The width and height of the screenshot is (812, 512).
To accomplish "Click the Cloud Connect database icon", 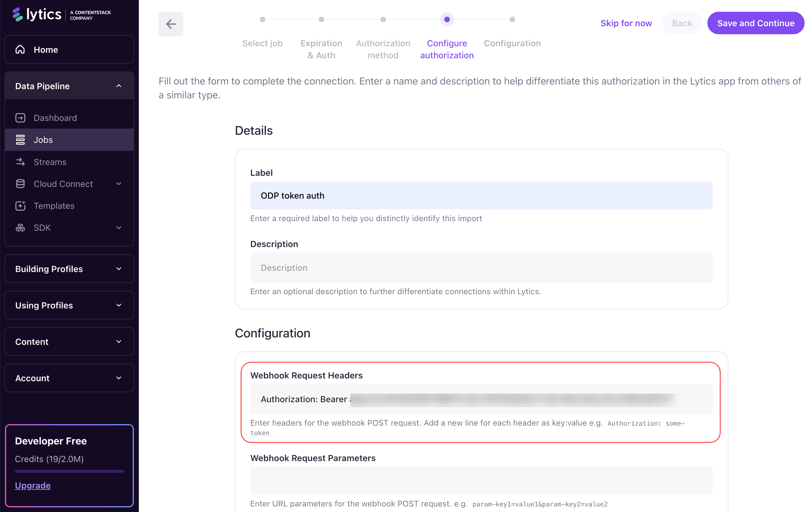I will (x=20, y=184).
